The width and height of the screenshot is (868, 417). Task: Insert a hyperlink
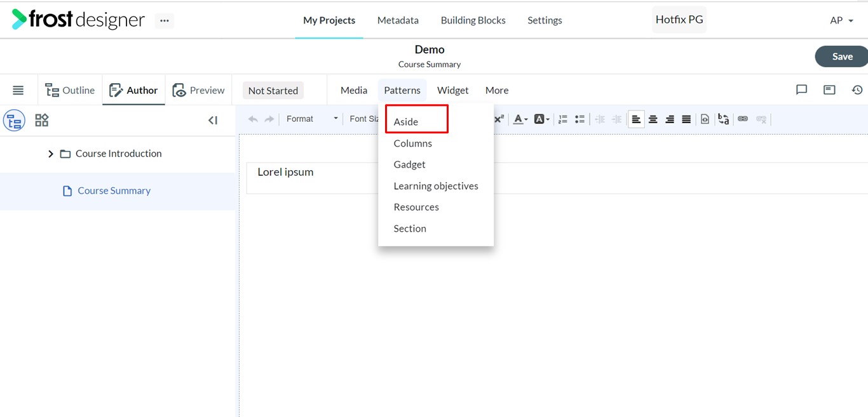(x=743, y=119)
